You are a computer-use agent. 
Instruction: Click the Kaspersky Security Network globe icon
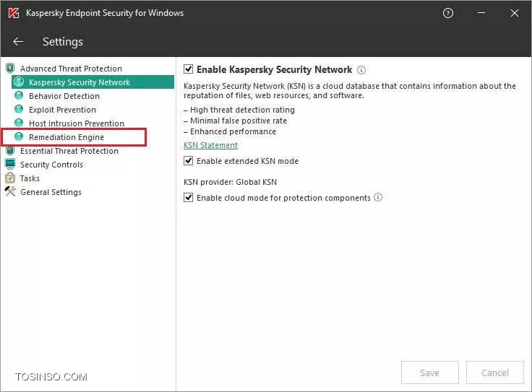coord(19,82)
